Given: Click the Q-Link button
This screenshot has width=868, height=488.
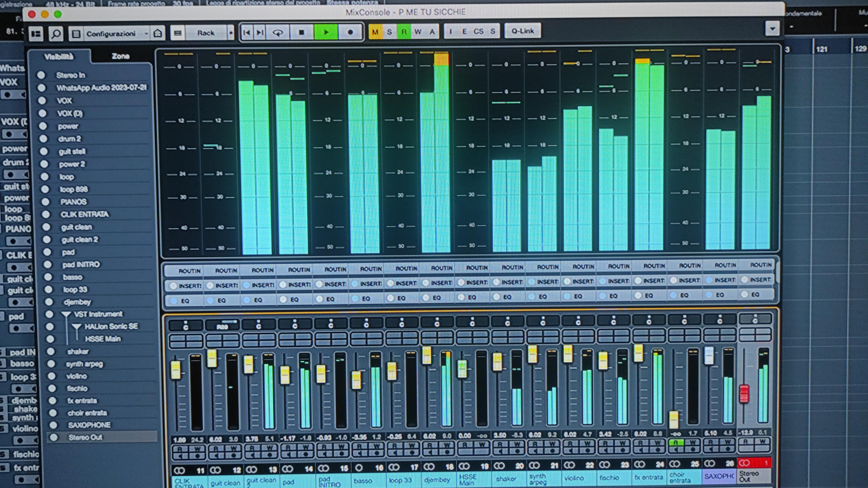Looking at the screenshot, I should click(523, 31).
